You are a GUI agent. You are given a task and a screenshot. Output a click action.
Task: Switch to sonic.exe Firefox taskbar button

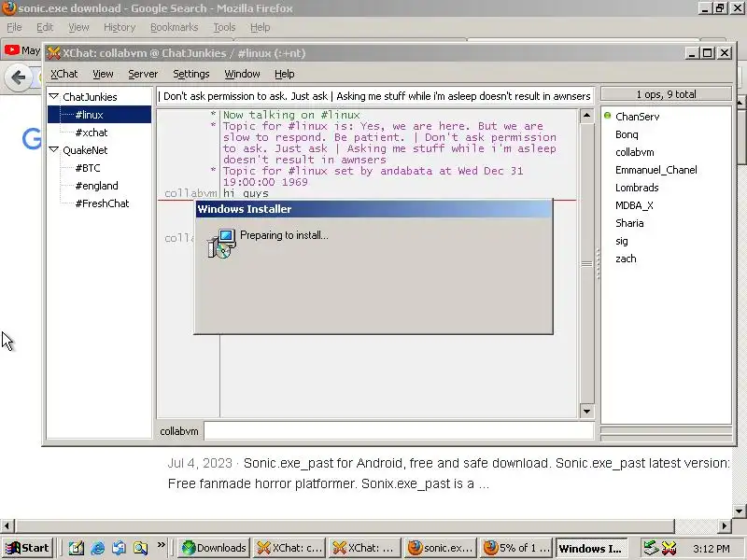441,548
